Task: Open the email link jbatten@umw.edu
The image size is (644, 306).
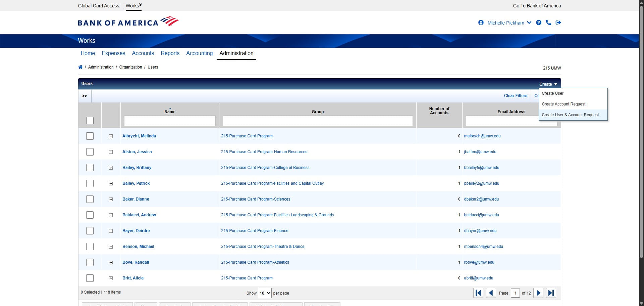Action: 480,152
